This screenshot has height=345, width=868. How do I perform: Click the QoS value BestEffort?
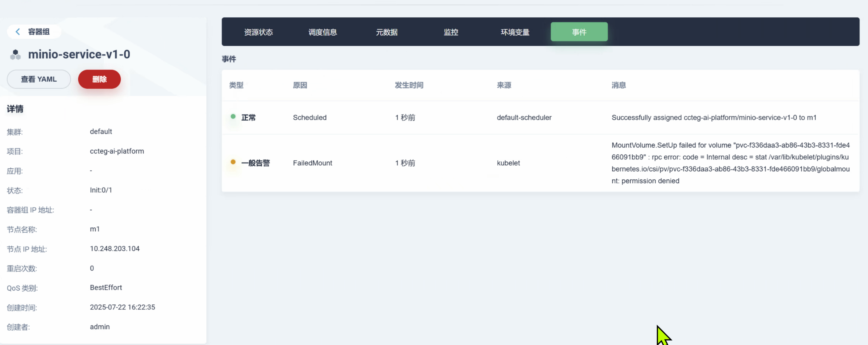pos(106,288)
